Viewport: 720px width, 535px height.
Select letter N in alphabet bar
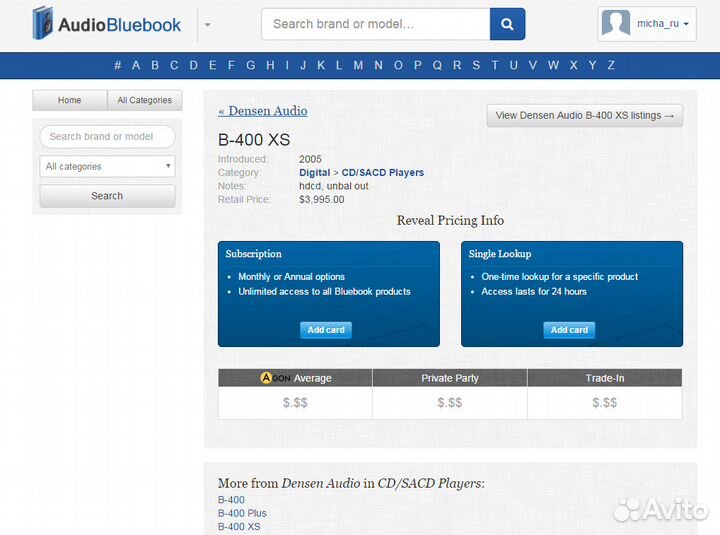[x=378, y=65]
